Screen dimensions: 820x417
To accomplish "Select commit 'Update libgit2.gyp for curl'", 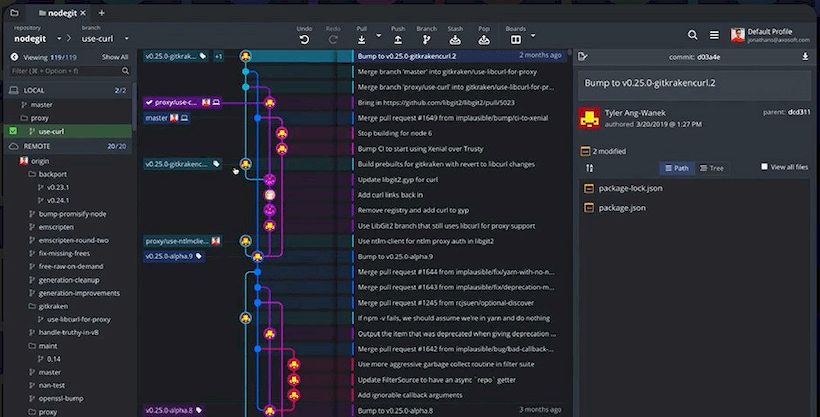I will 397,179.
